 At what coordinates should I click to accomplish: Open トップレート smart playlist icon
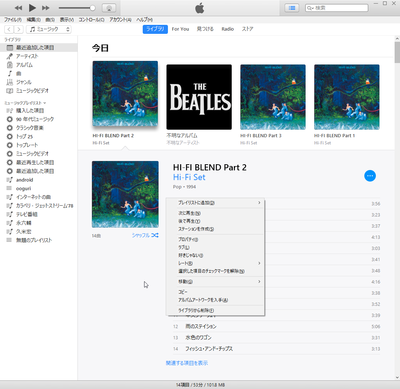(10, 145)
